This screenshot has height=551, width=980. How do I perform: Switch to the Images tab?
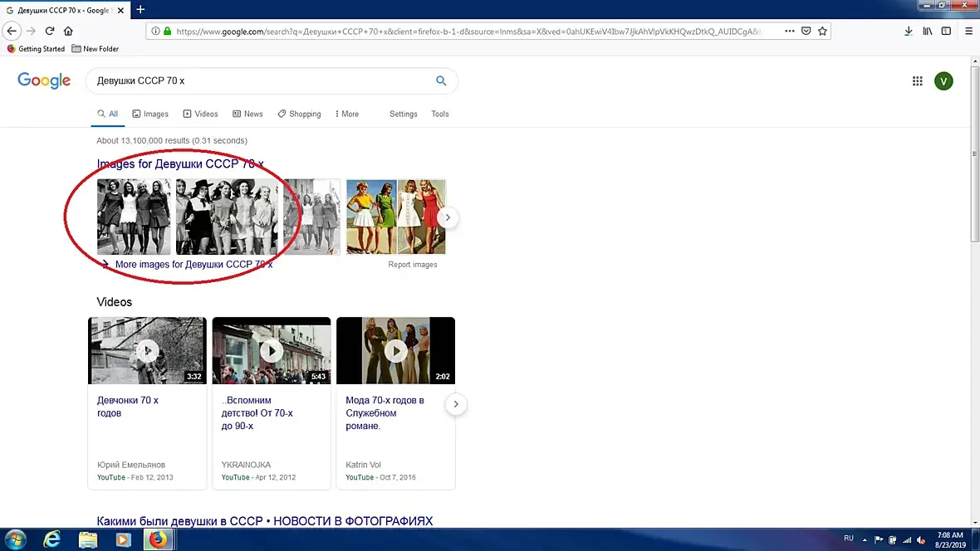tap(150, 114)
